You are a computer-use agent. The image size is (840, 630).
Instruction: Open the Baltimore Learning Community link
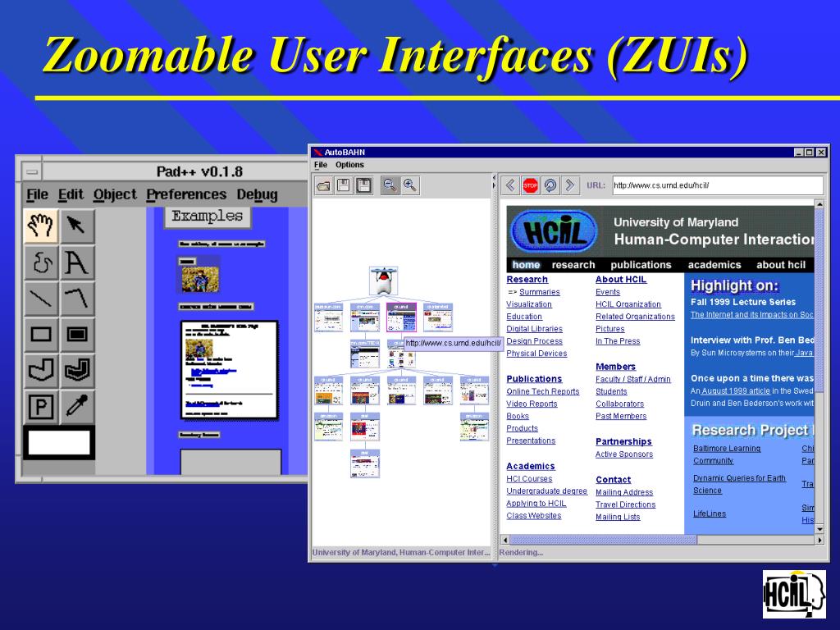tap(727, 454)
